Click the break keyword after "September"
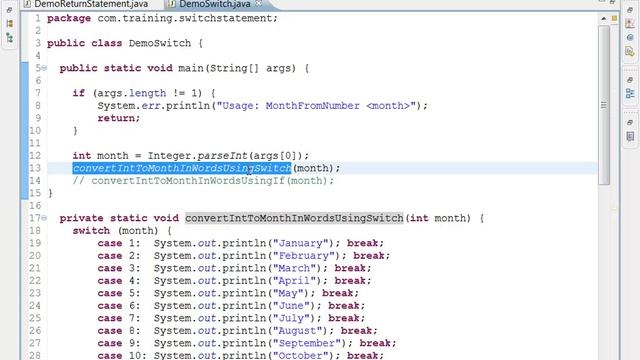The image size is (640, 360). click(x=375, y=343)
